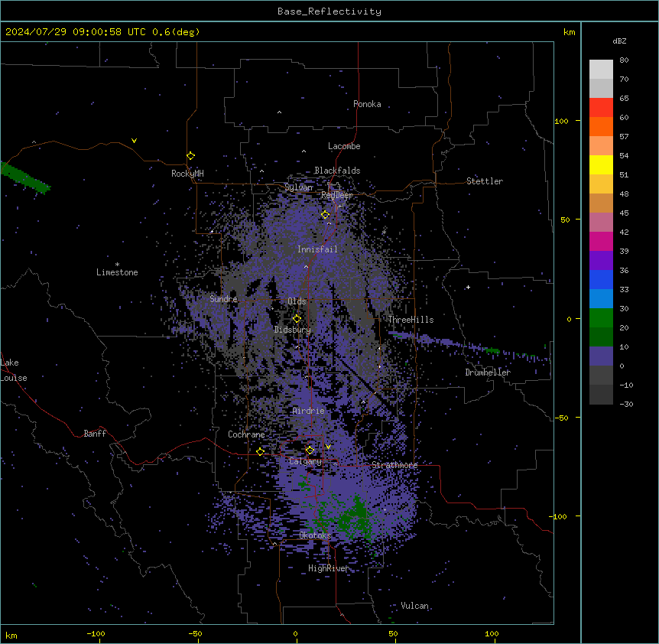Click the RockyMH label
The height and width of the screenshot is (644, 659).
tap(187, 174)
